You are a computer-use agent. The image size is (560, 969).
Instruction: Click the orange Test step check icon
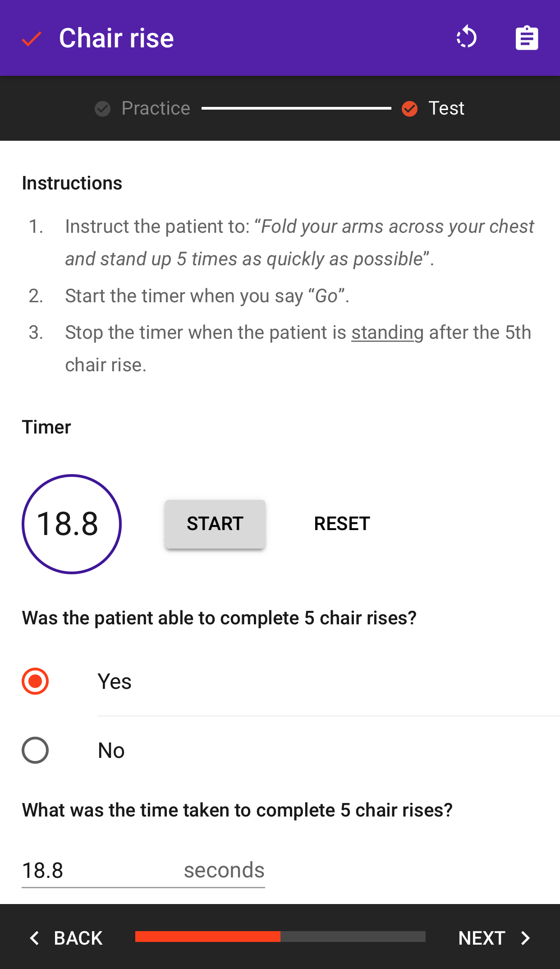[x=409, y=109]
